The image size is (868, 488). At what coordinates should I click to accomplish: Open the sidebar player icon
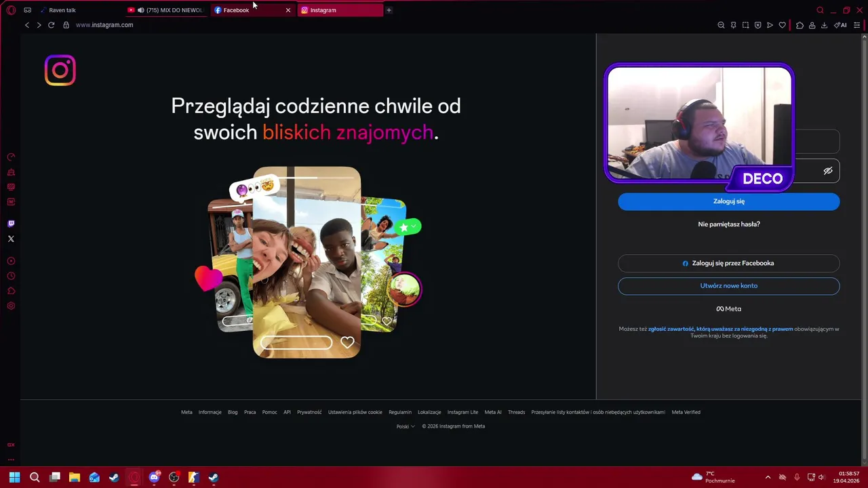click(x=11, y=261)
